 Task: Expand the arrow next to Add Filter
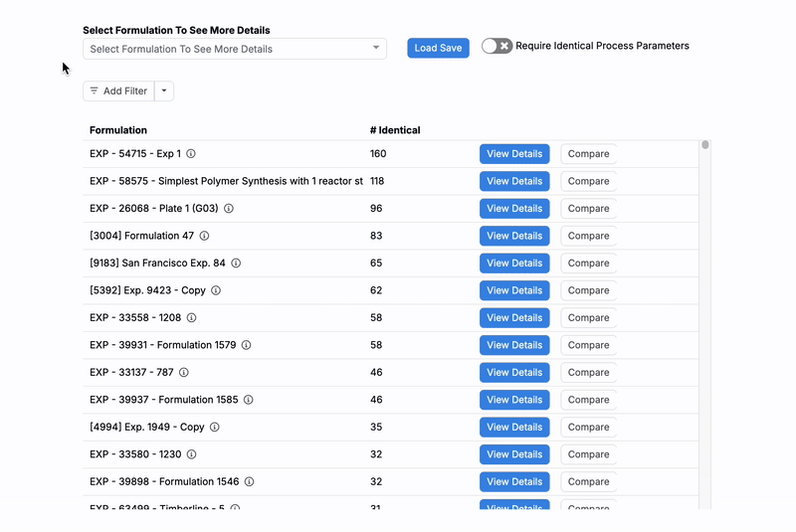point(164,91)
